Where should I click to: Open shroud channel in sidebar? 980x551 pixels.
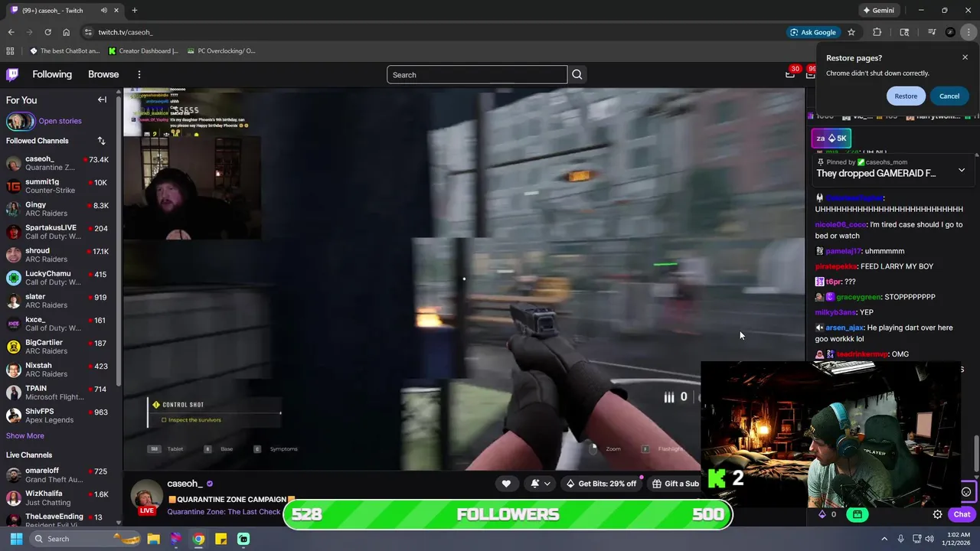pyautogui.click(x=58, y=255)
